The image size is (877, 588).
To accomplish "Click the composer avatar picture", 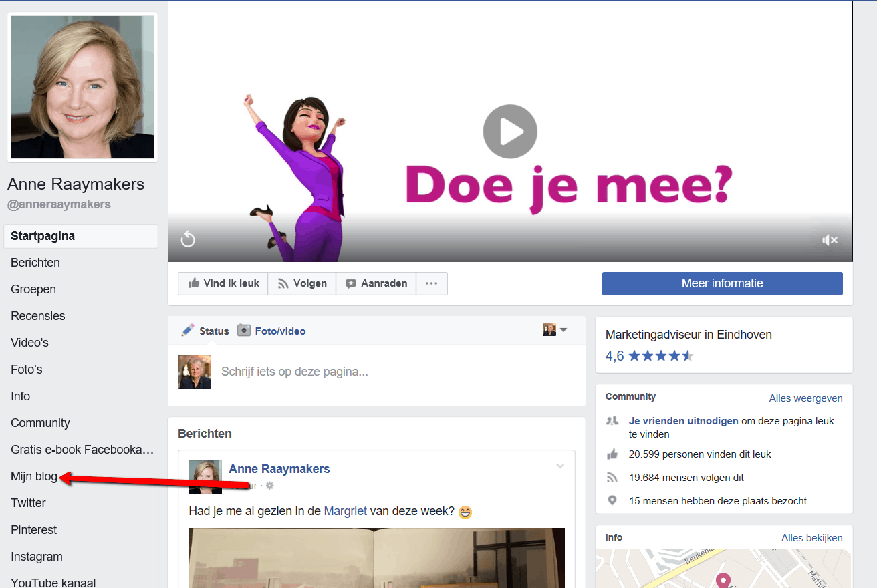I will pyautogui.click(x=195, y=372).
